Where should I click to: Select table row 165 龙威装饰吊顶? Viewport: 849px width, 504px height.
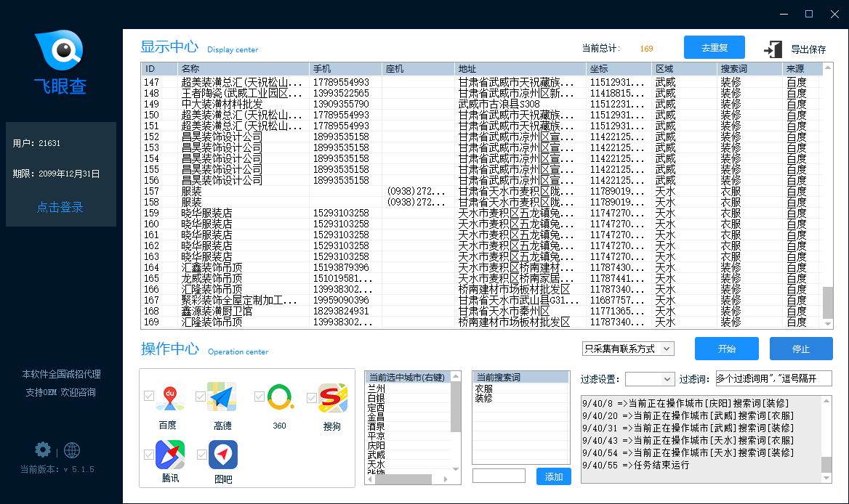pos(481,278)
